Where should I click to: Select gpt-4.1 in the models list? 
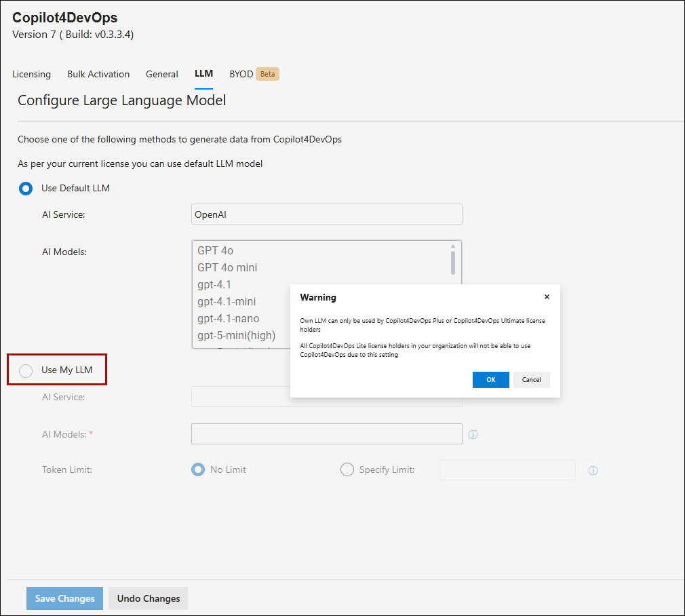tap(214, 285)
